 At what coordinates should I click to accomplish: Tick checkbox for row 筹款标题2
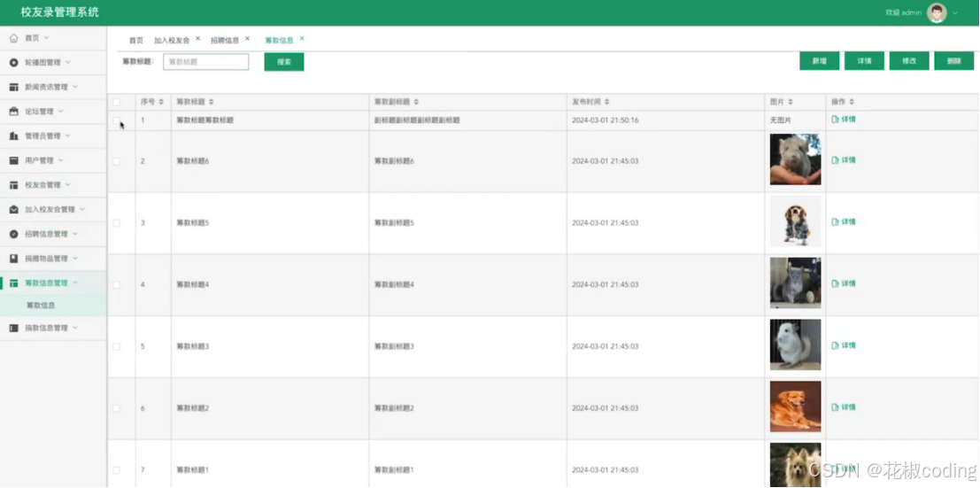(116, 408)
